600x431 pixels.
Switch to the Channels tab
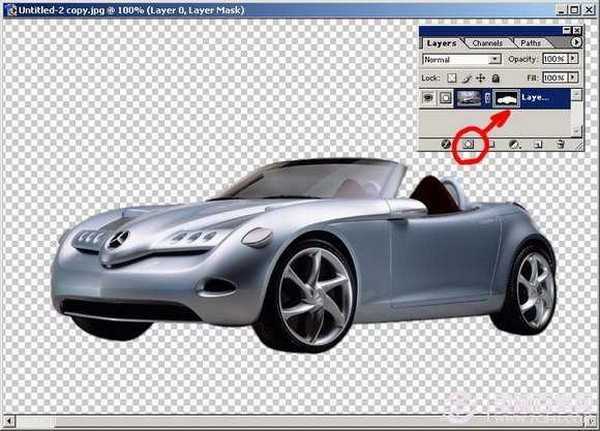pyautogui.click(x=487, y=44)
